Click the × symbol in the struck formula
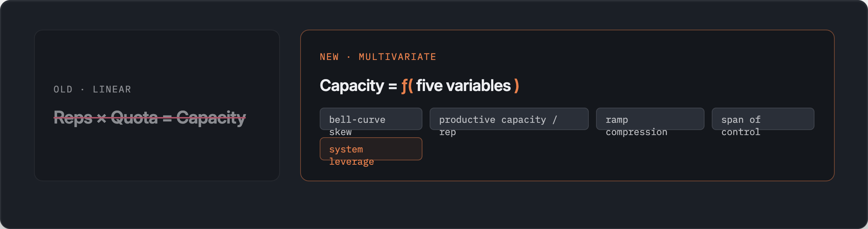Screen dimensions: 868x229 click(102, 118)
